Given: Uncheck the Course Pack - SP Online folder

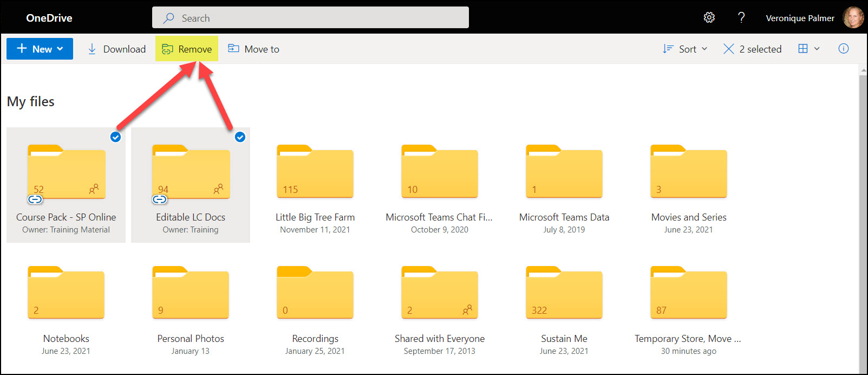Looking at the screenshot, I should [x=115, y=137].
